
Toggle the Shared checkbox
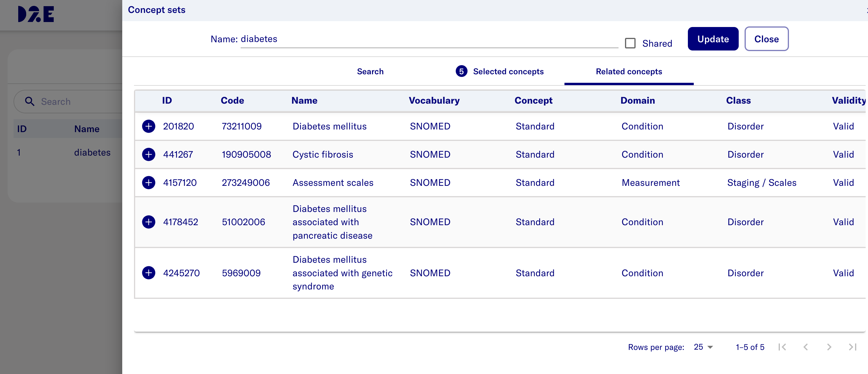pos(630,43)
